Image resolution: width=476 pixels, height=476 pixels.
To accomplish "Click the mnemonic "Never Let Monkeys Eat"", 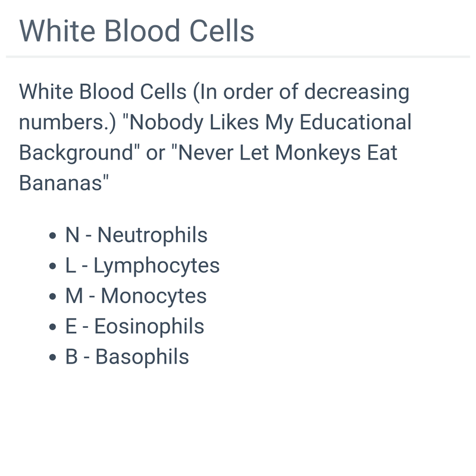I will (x=287, y=152).
